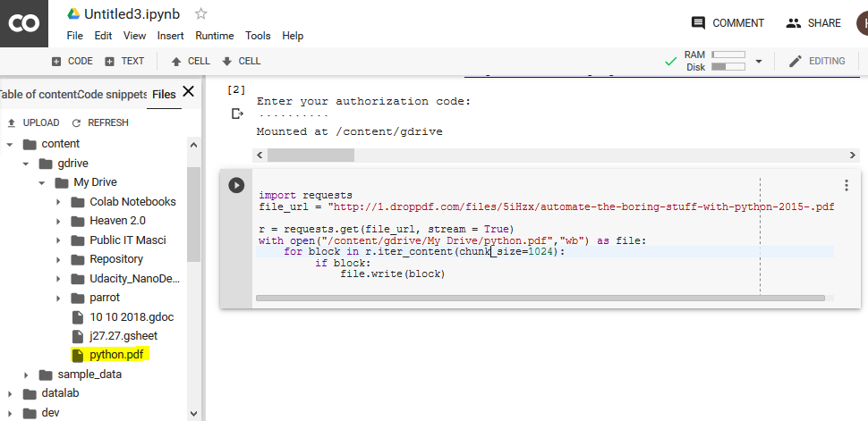The image size is (868, 421).
Task: Add a new CODE cell
Action: pos(72,61)
